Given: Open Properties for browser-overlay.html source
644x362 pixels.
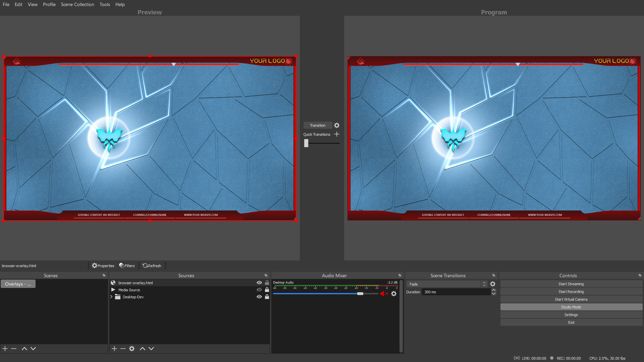Looking at the screenshot, I should 103,265.
